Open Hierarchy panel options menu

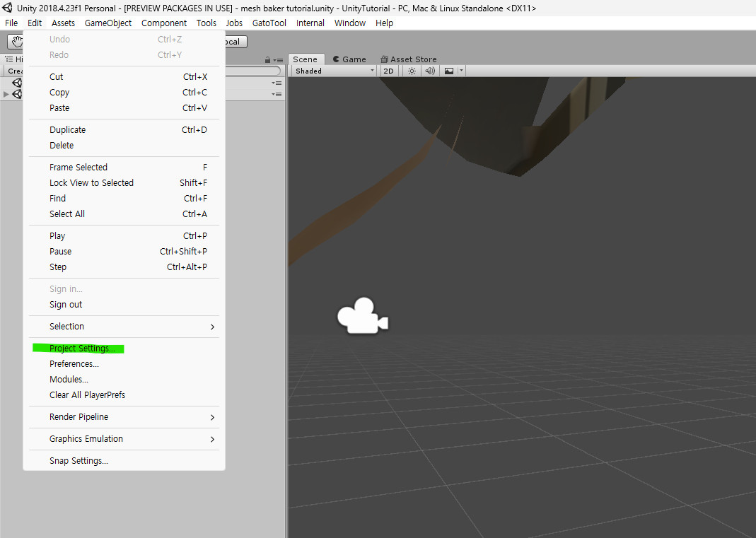[x=278, y=60]
